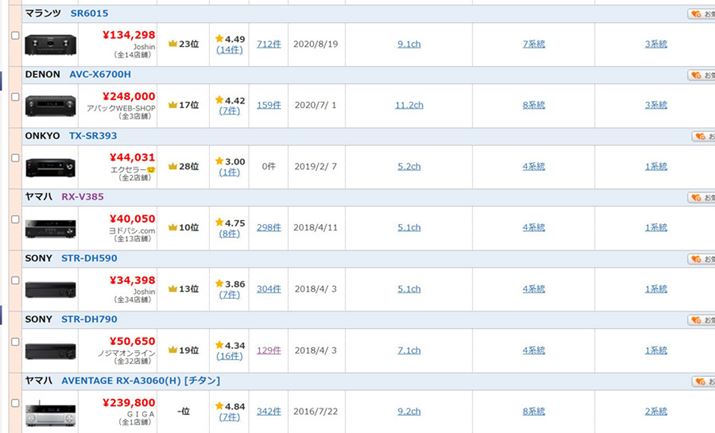Click the crown icon beside Excellar shop name
The image size is (715, 433).
[152, 169]
